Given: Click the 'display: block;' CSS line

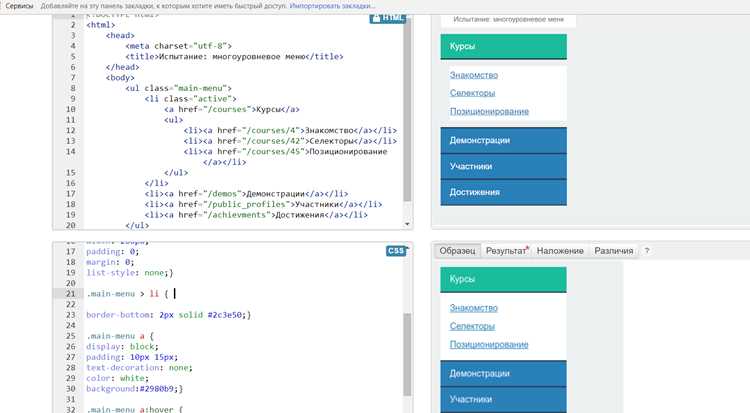Looking at the screenshot, I should point(122,346).
